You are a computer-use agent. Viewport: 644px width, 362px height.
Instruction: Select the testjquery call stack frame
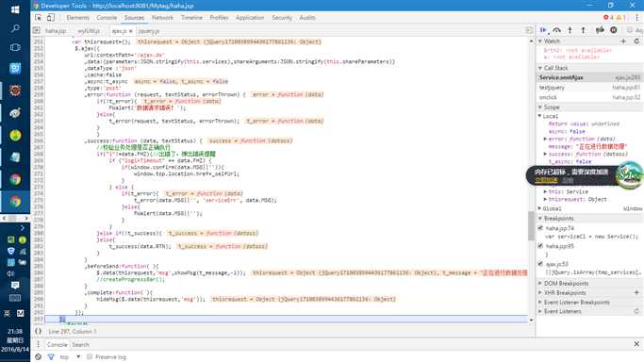(590, 88)
